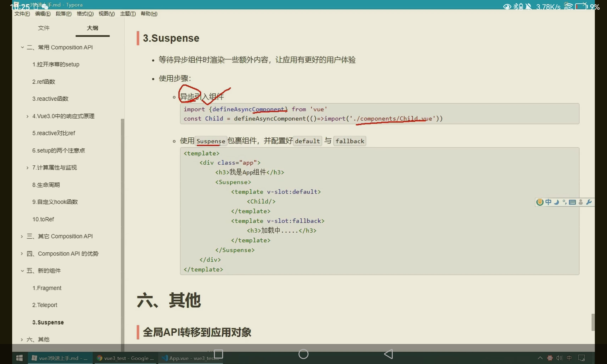The height and width of the screenshot is (364, 607).
Task: Toggle Chinese/English mode on IME toolbar
Action: (548, 202)
